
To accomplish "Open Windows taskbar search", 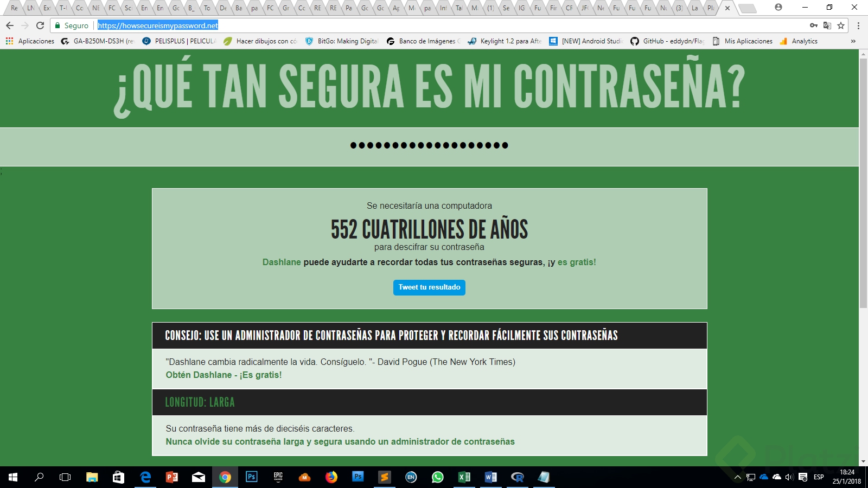I will click(39, 477).
